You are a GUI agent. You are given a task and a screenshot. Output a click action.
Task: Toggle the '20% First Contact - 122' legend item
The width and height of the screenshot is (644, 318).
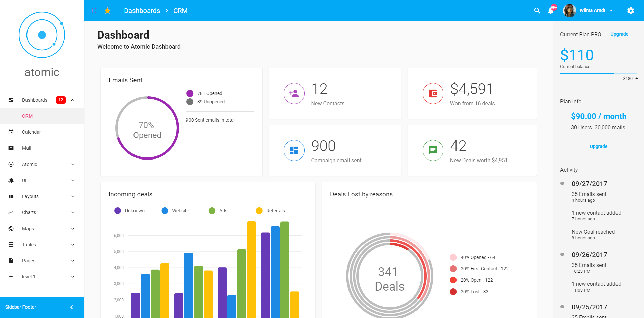479,269
